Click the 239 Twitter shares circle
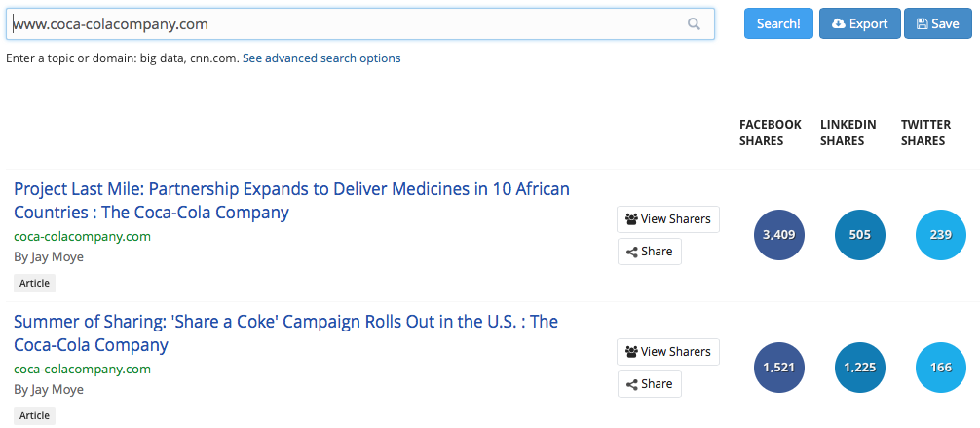The width and height of the screenshot is (980, 428). [941, 235]
